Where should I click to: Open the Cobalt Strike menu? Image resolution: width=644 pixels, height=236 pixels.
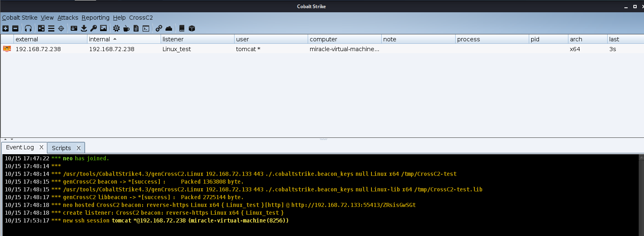[20, 18]
